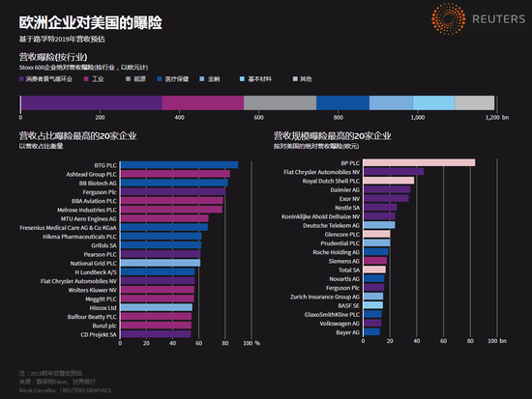Click the dark blue 医疗保健 legend swatch

160,79
